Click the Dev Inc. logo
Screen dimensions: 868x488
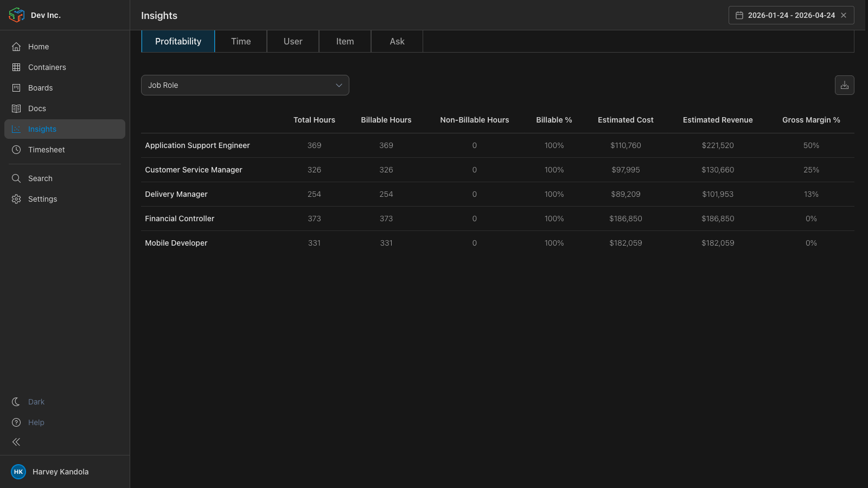pyautogui.click(x=17, y=15)
